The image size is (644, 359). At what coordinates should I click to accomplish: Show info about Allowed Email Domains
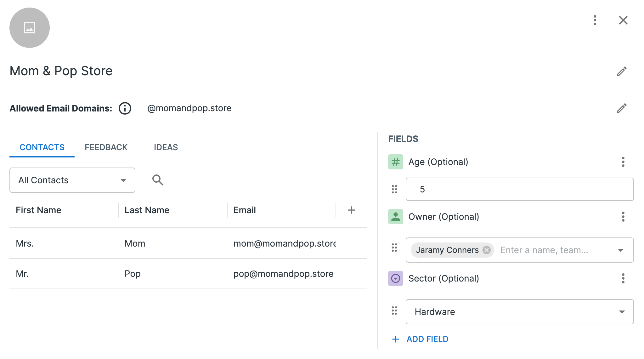pyautogui.click(x=125, y=108)
